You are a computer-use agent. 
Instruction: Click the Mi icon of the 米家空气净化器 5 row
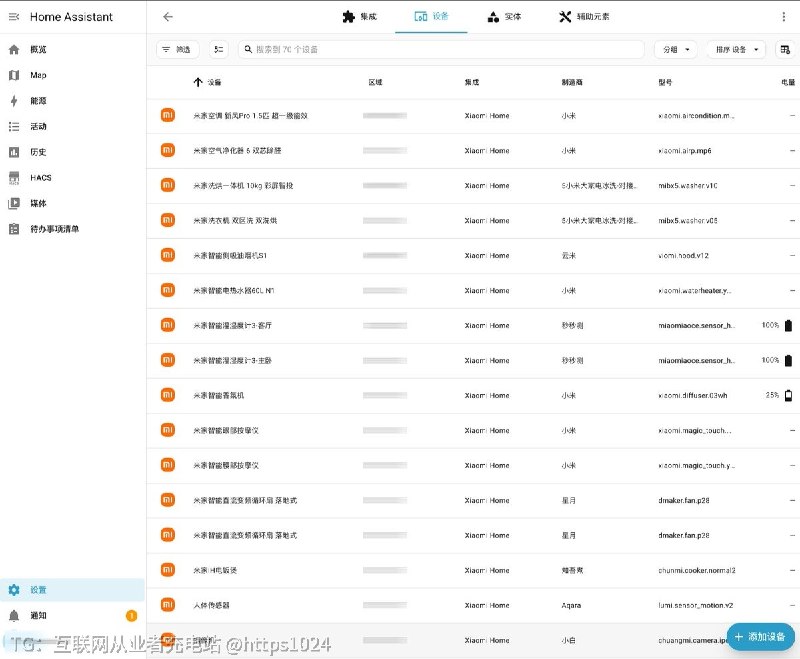(x=168, y=150)
